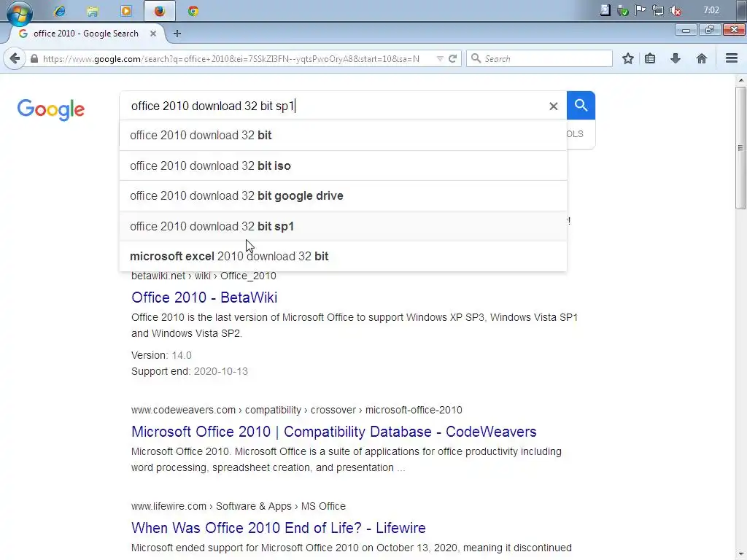The height and width of the screenshot is (560, 747).
Task: Click the Windows Start orb
Action: tap(19, 12)
